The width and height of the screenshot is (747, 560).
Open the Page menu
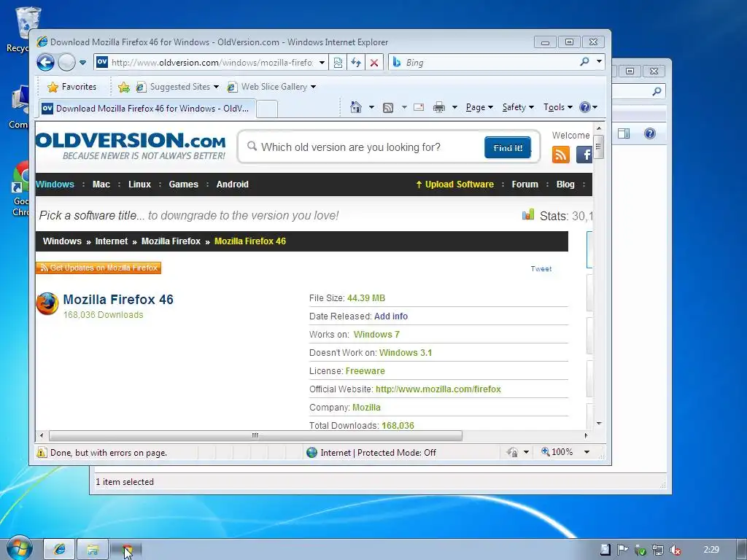click(479, 107)
